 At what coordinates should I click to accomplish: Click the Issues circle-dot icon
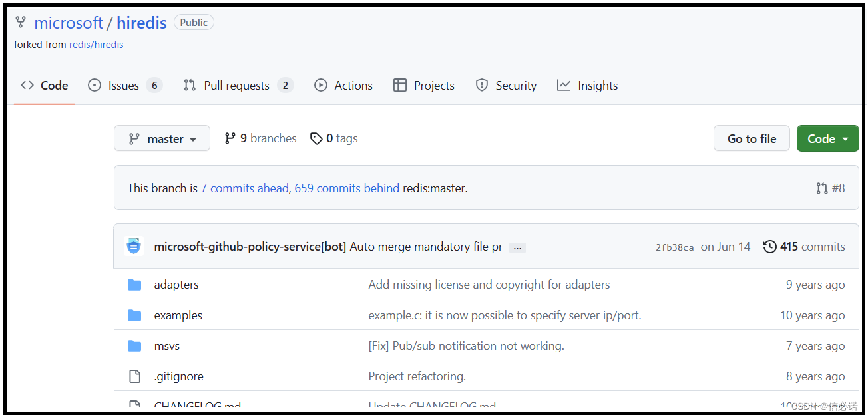pyautogui.click(x=95, y=85)
